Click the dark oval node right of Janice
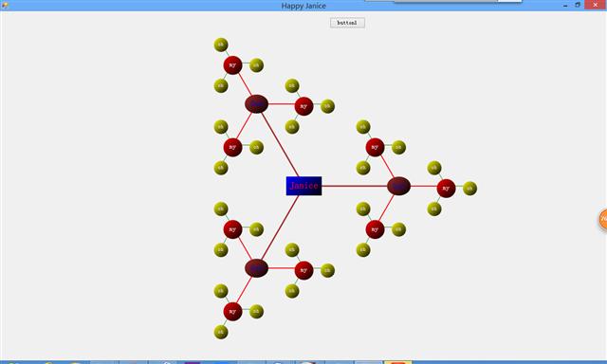This screenshot has width=607, height=364. tap(398, 186)
